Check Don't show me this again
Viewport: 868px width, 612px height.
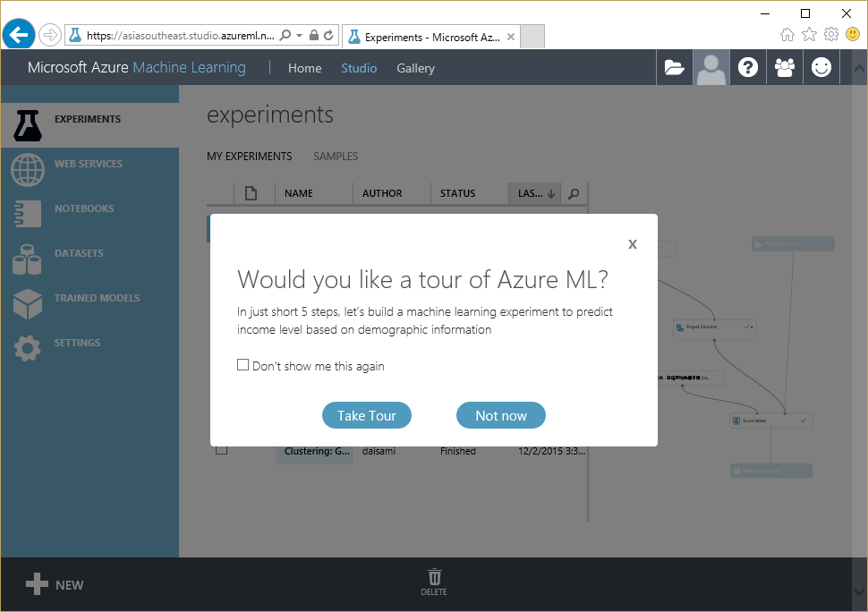point(243,365)
